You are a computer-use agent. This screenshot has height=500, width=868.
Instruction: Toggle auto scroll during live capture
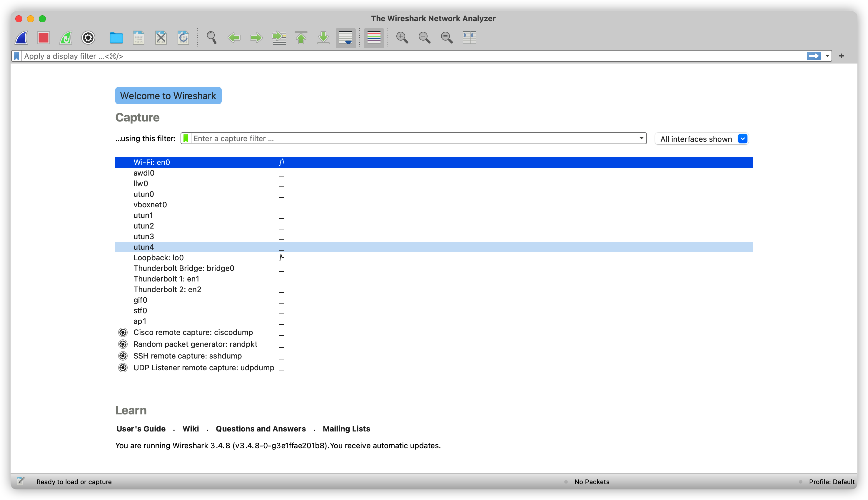[345, 37]
